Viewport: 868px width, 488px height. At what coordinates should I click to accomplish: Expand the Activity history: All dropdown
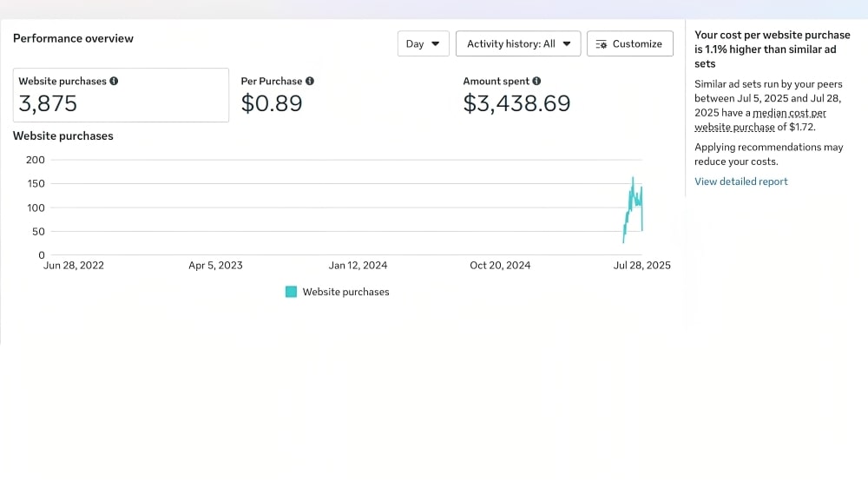518,44
